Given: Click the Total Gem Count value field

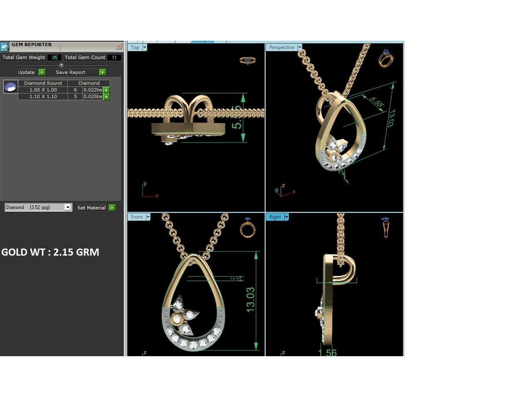Looking at the screenshot, I should 114,58.
